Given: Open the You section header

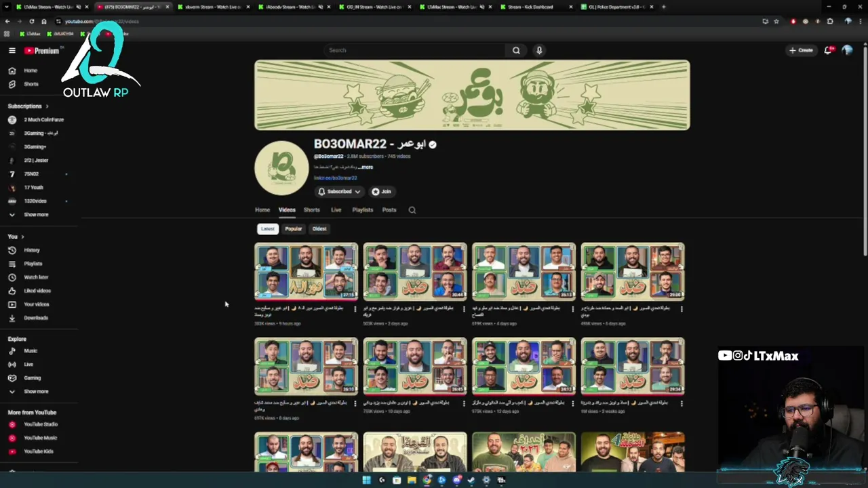Looking at the screenshot, I should (x=16, y=237).
